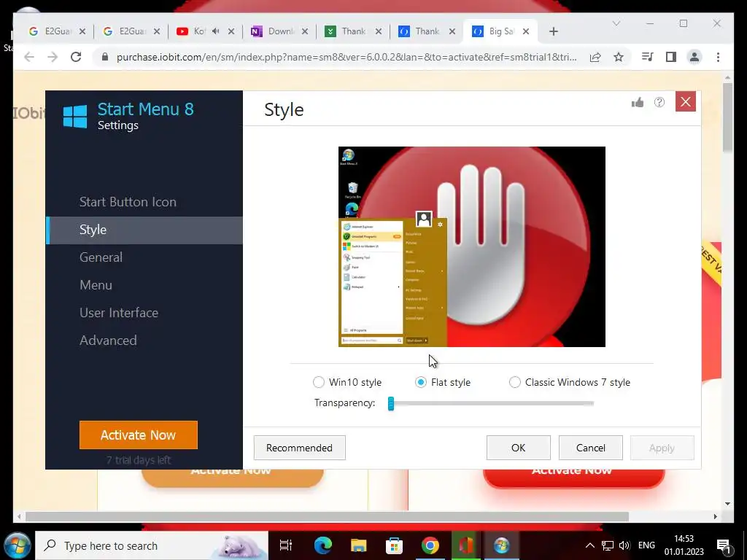This screenshot has height=560, width=747.
Task: Open the User Interface section
Action: pyautogui.click(x=119, y=313)
